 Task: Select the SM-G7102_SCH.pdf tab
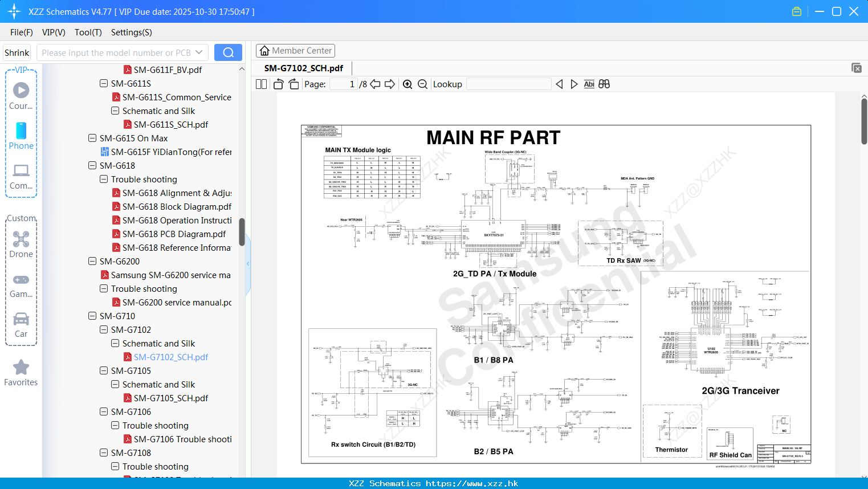[304, 68]
